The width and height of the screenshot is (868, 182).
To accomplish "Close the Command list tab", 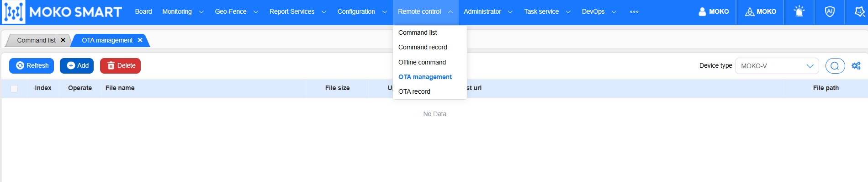I will point(63,40).
